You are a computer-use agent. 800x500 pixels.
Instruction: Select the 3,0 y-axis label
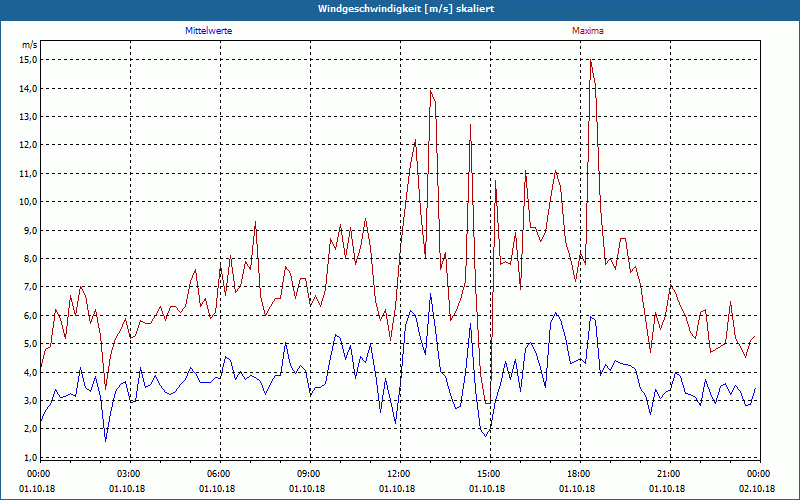pyautogui.click(x=31, y=401)
